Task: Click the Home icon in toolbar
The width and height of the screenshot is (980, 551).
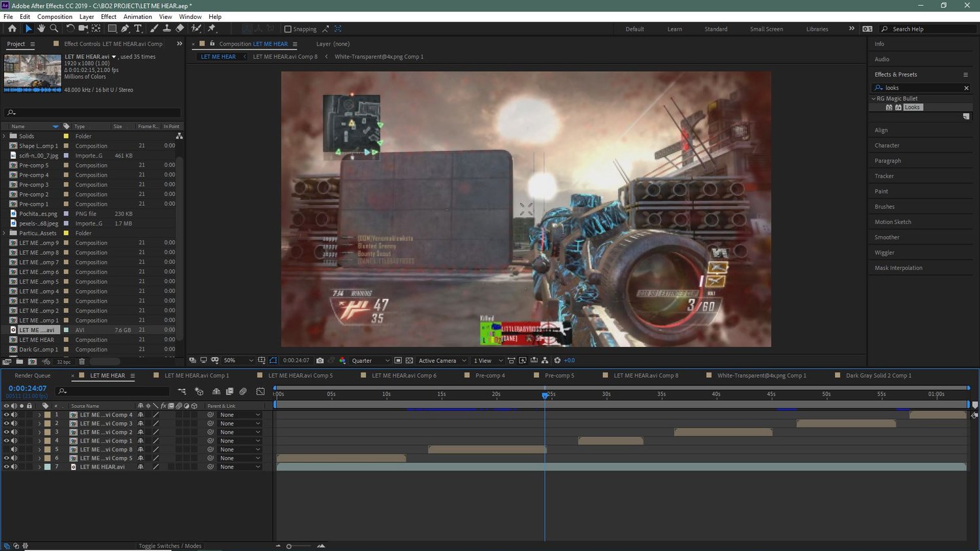Action: pos(12,29)
